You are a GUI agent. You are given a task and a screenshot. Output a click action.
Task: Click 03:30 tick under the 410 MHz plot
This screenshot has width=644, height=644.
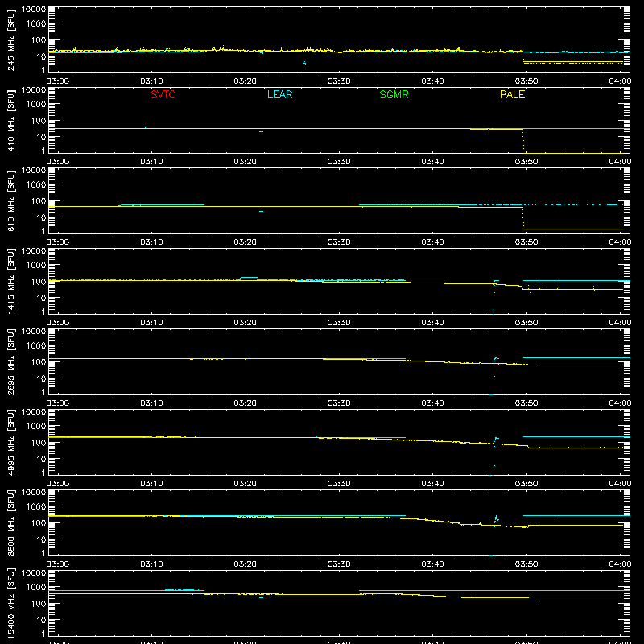click(339, 162)
